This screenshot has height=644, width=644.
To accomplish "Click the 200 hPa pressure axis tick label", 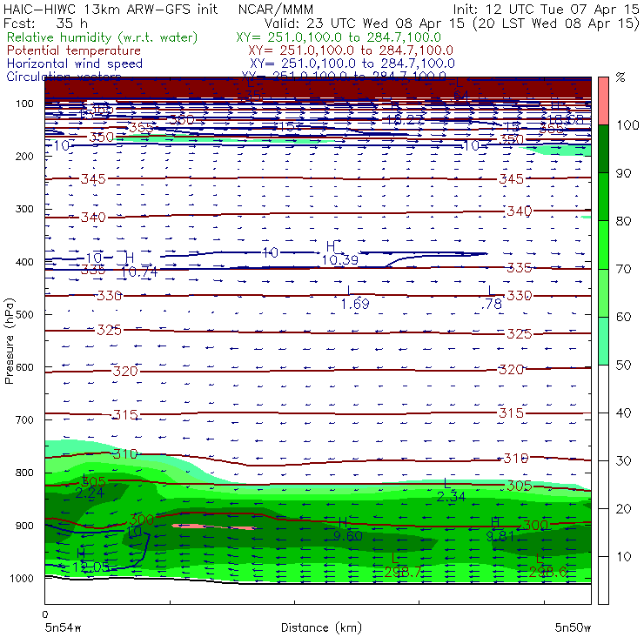I will [x=24, y=156].
